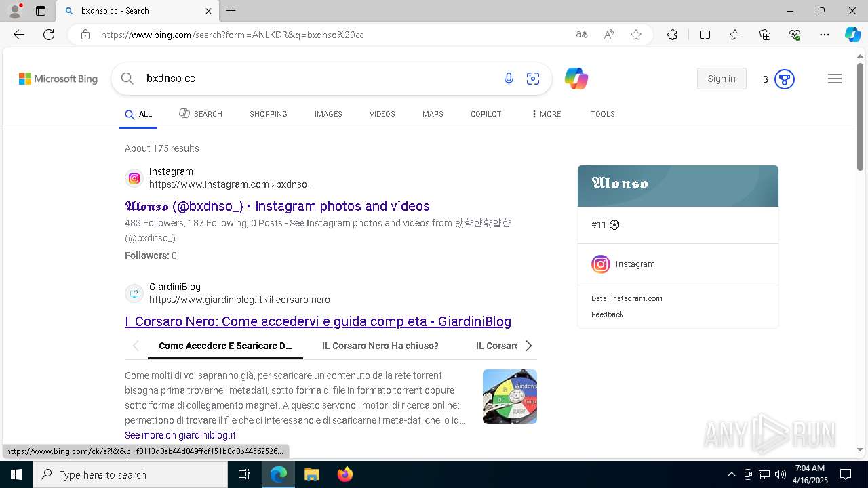This screenshot has height=488, width=868.
Task: Open the hard drive thumbnail image
Action: pyautogui.click(x=510, y=396)
